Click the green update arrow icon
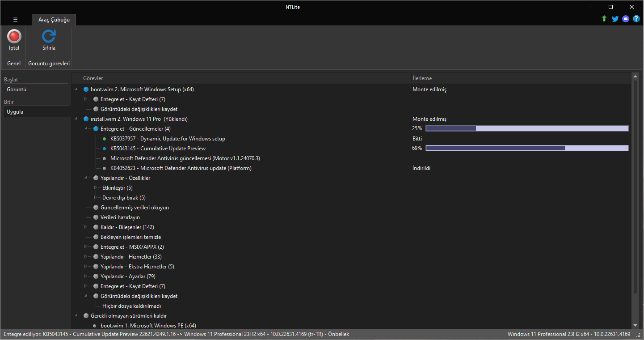Image resolution: width=644 pixels, height=340 pixels. click(604, 19)
